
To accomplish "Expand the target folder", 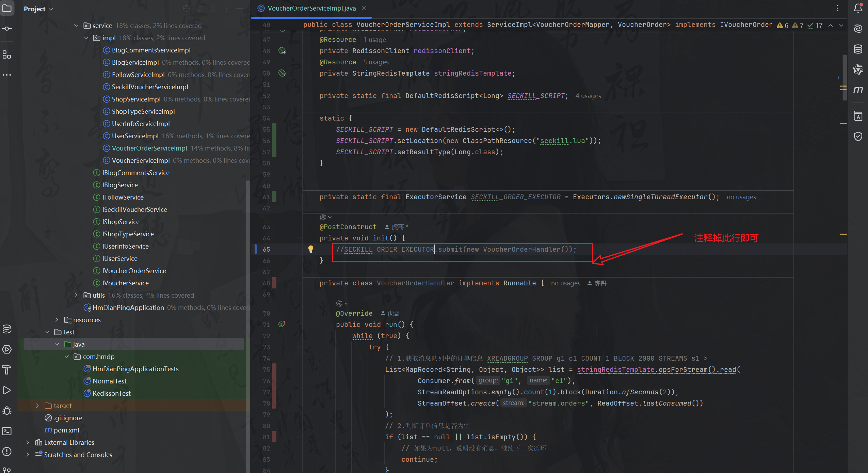I will [37, 406].
